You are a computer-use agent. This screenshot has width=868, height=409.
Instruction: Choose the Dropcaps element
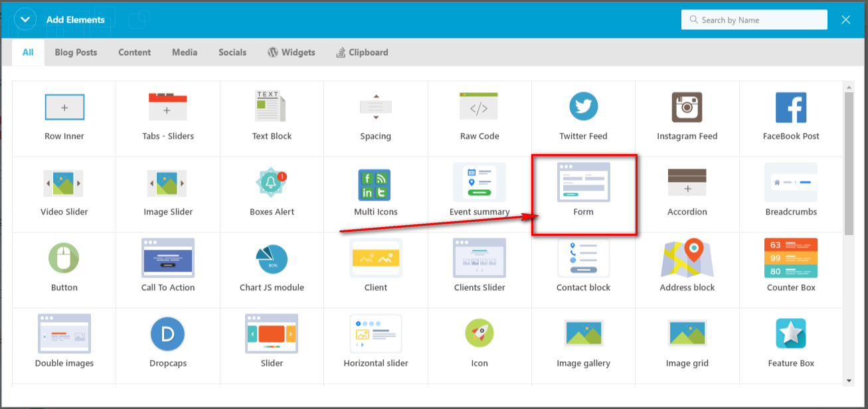point(168,335)
